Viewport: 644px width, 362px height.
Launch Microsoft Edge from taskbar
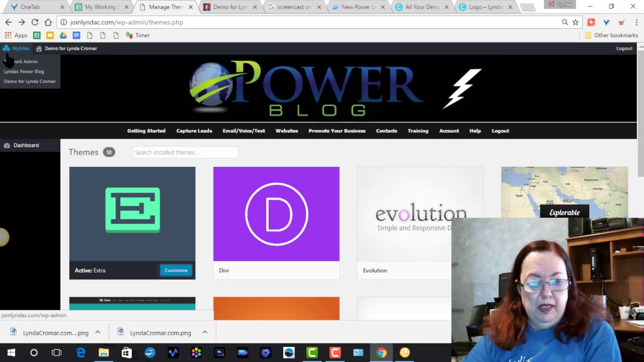(x=80, y=352)
